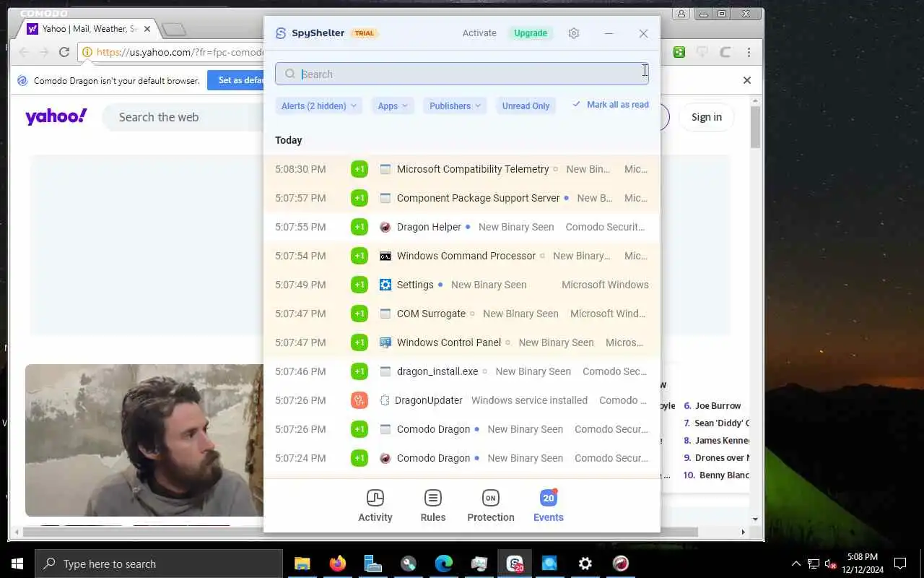
Task: Open the Joe Burrow trending link
Action: tap(718, 406)
